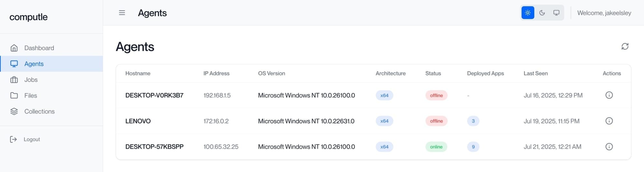
Task: Click the Collections layers icon
Action: 14,111
